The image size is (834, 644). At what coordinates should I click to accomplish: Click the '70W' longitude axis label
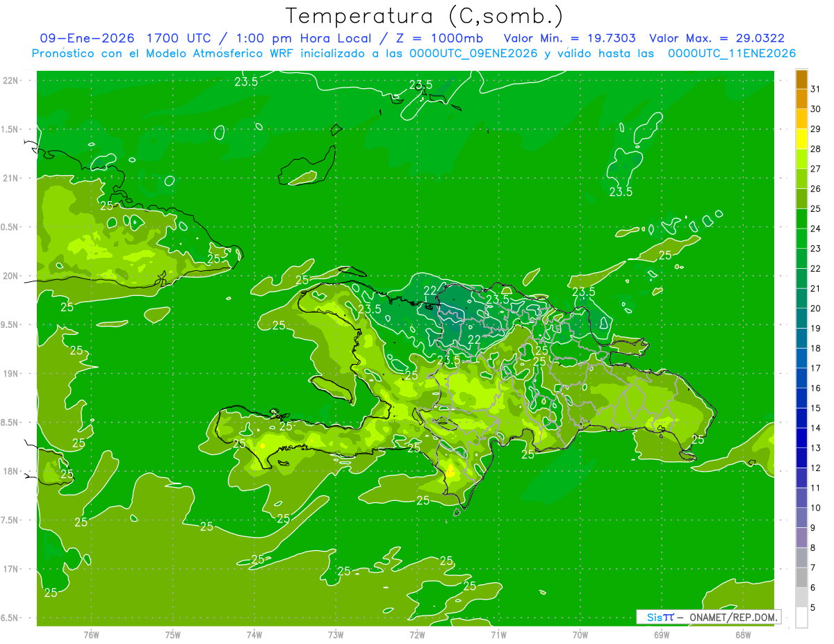(580, 635)
